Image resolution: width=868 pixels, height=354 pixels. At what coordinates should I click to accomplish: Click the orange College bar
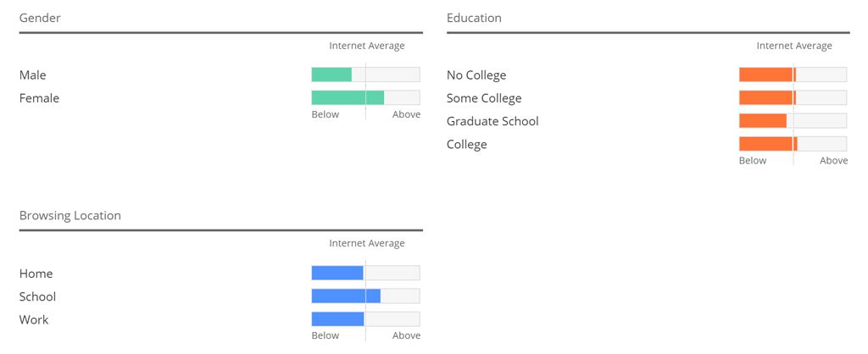pos(768,144)
